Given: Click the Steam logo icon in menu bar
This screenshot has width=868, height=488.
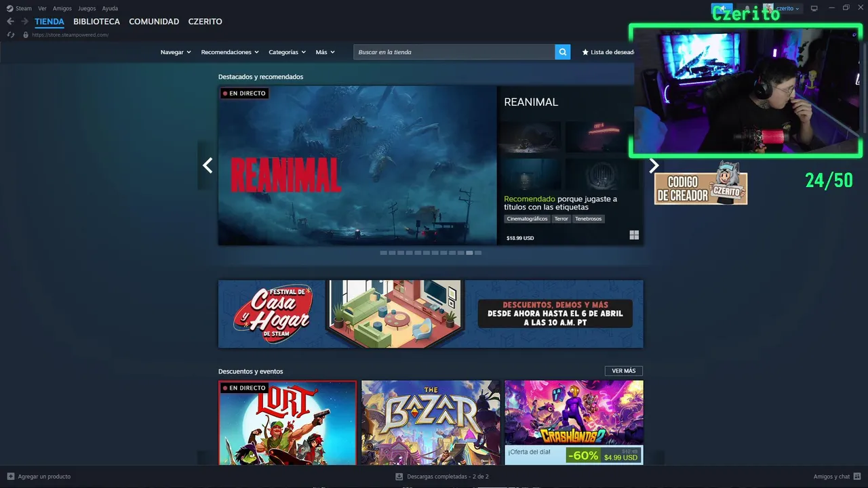Looking at the screenshot, I should [x=9, y=8].
